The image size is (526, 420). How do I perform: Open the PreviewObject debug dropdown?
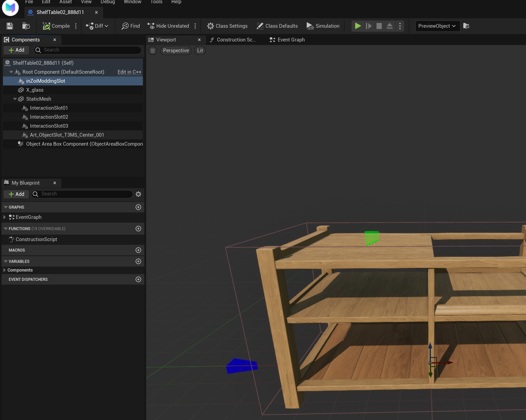tap(438, 26)
